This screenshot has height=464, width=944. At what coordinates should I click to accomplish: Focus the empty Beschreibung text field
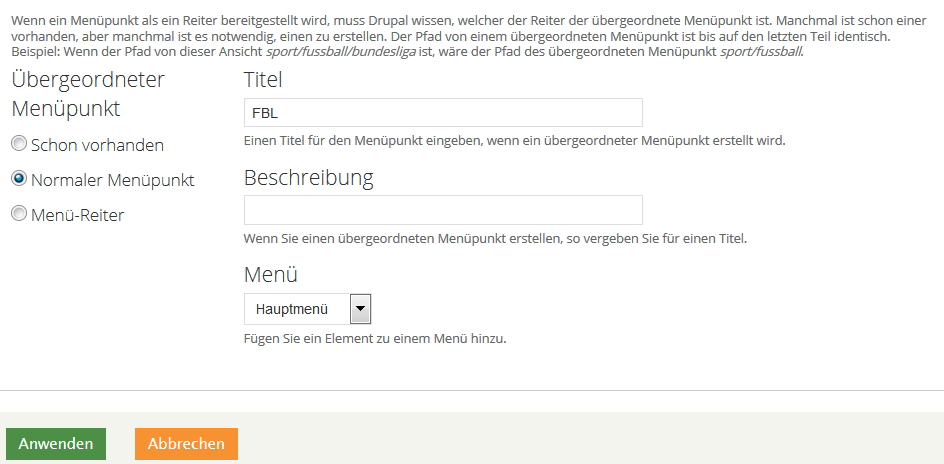click(x=443, y=210)
